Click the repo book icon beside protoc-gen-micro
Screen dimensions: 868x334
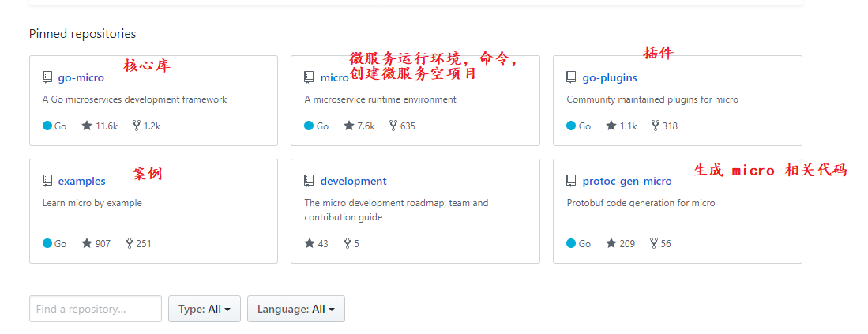click(572, 181)
